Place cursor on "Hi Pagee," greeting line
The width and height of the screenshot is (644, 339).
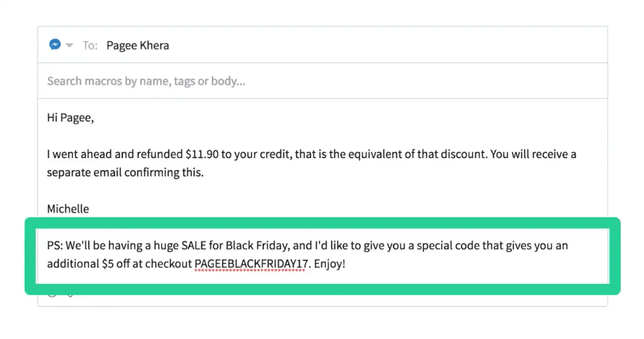click(x=70, y=118)
